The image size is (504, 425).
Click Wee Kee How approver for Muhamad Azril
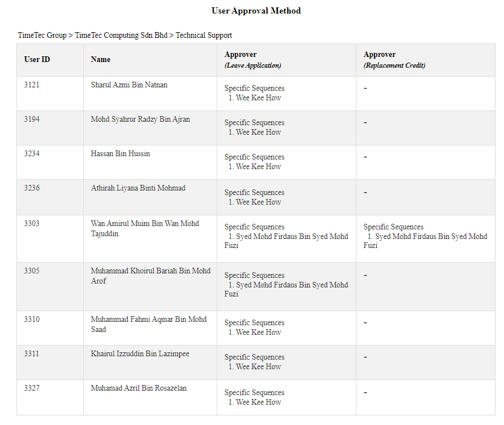pyautogui.click(x=258, y=402)
